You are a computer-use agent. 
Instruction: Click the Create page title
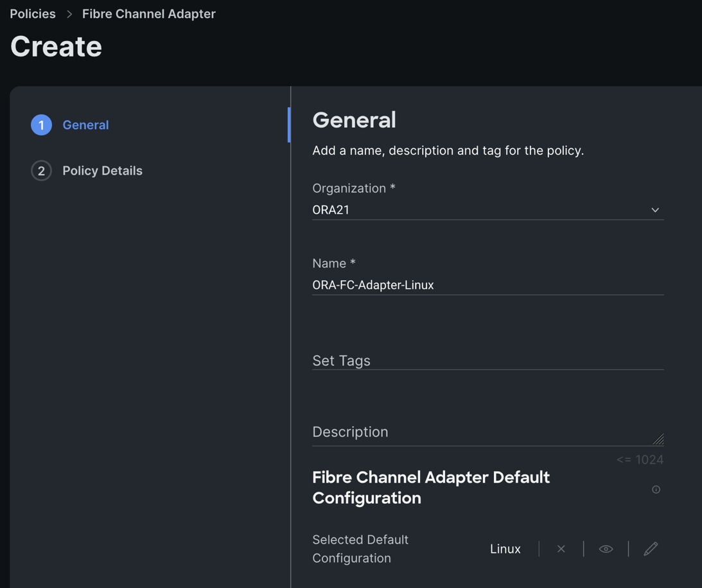point(57,47)
